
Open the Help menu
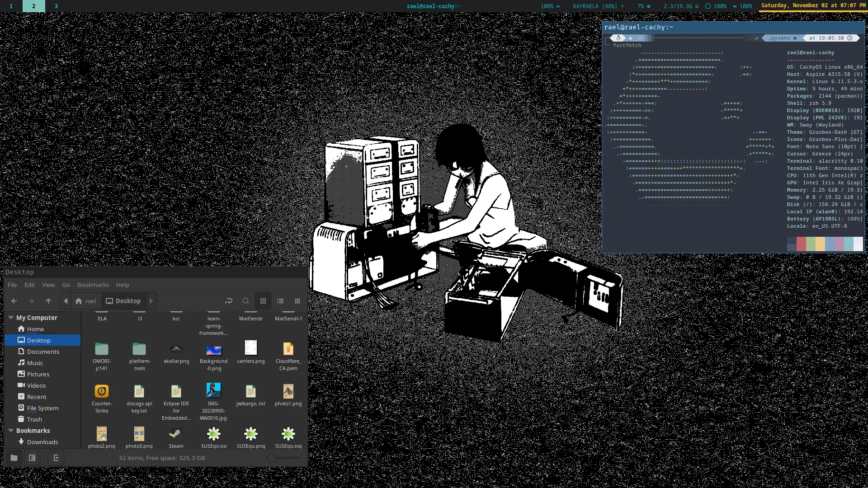[x=123, y=285]
